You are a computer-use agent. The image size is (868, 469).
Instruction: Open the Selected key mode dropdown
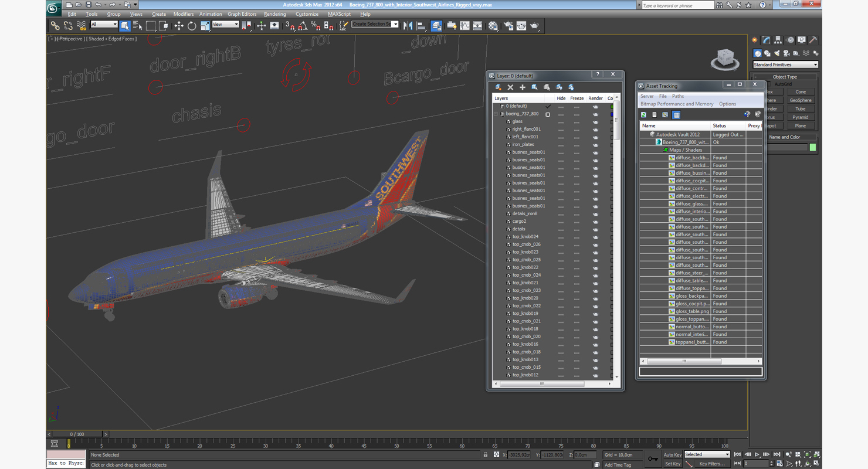[x=707, y=454]
